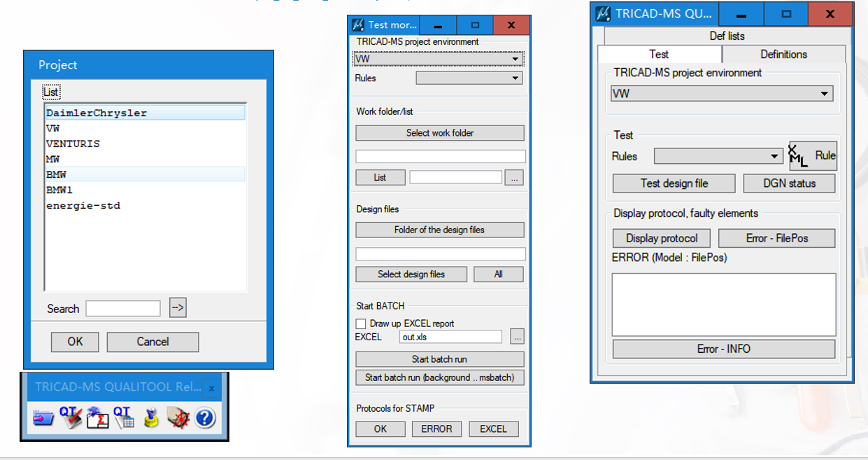Click Cancel in the Project dialog

152,342
